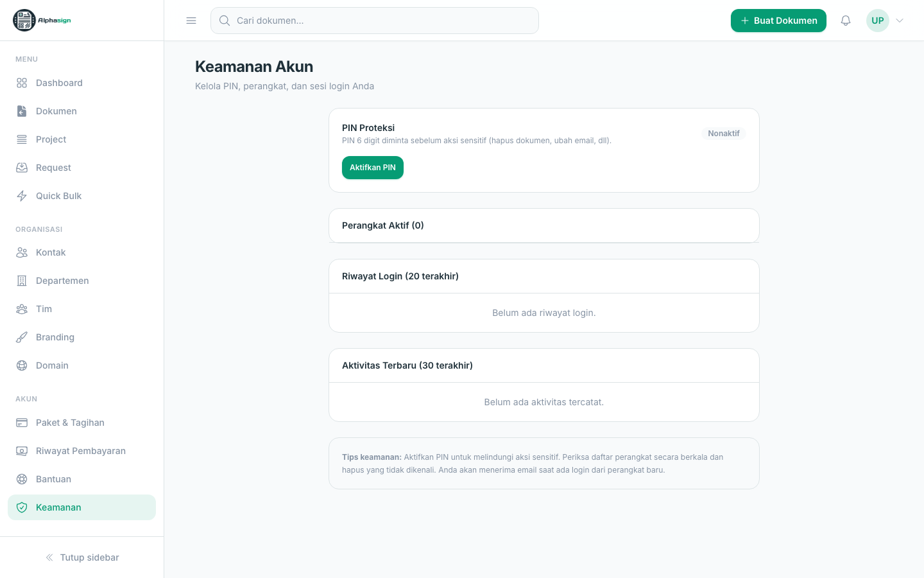
Task: Toggle the hamburger menu icon
Action: (x=191, y=21)
